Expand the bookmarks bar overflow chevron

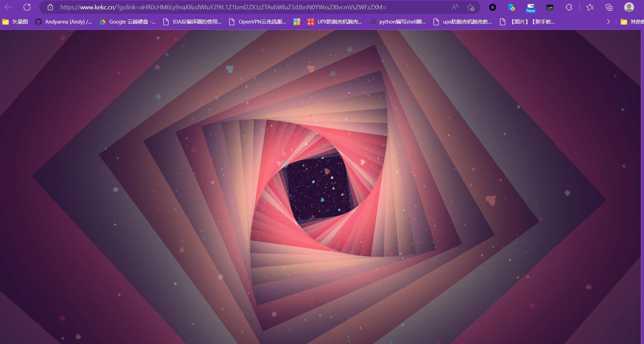tap(608, 22)
